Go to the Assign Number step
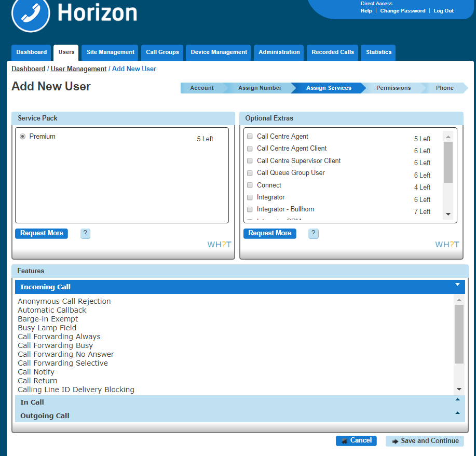476x456 pixels. 260,88
